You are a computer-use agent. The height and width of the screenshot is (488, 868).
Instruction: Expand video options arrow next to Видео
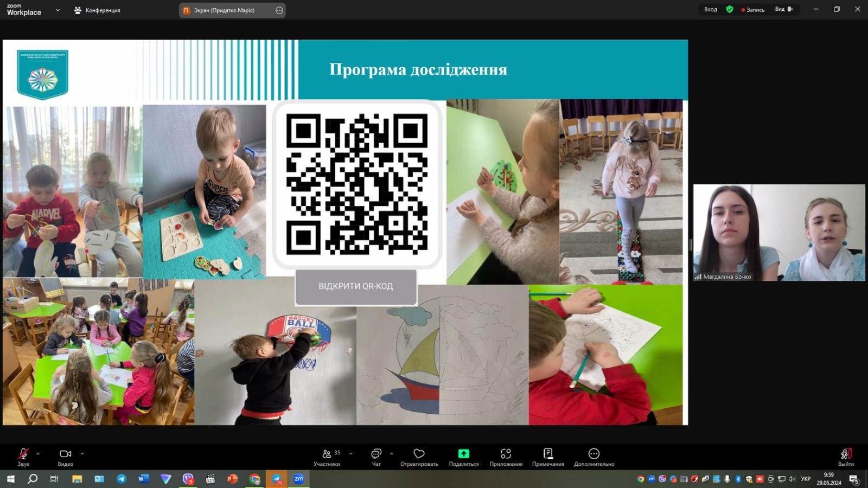pos(82,453)
